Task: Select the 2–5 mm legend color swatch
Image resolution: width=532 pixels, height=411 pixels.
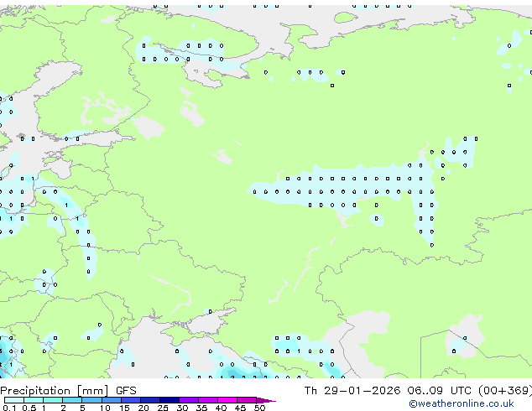Action: pyautogui.click(x=72, y=400)
